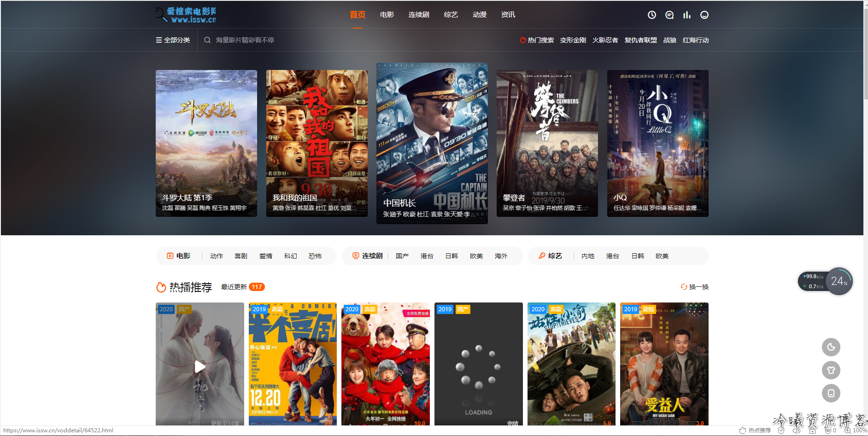
Task: Search hot keyword 战狼
Action: click(669, 40)
